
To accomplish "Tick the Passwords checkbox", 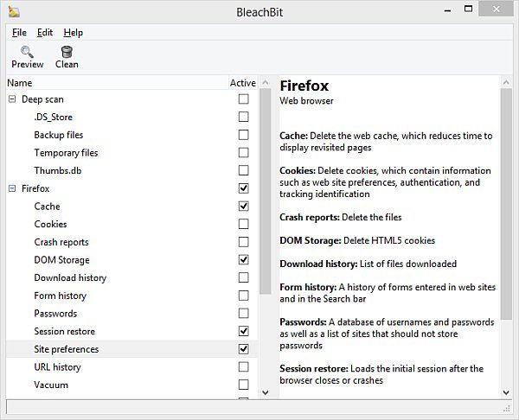I will 243,314.
